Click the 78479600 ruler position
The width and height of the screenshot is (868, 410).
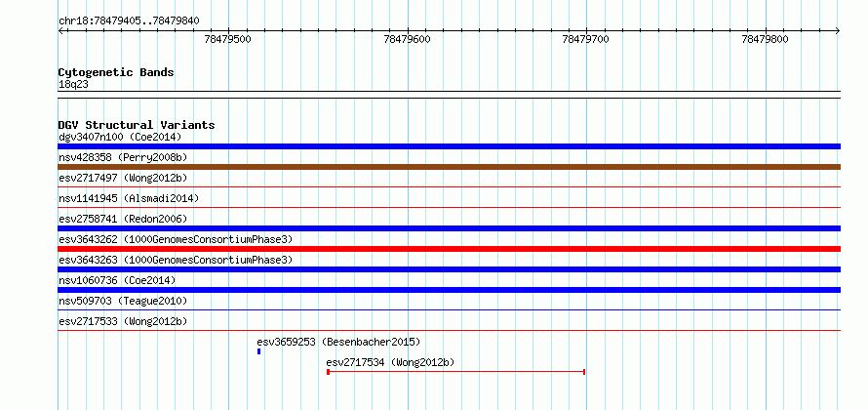(407, 39)
